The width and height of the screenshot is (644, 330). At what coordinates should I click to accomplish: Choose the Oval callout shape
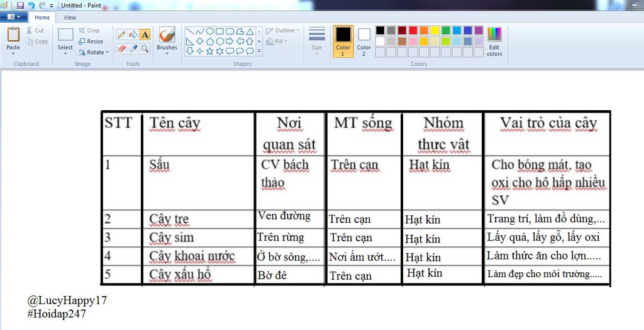240,51
